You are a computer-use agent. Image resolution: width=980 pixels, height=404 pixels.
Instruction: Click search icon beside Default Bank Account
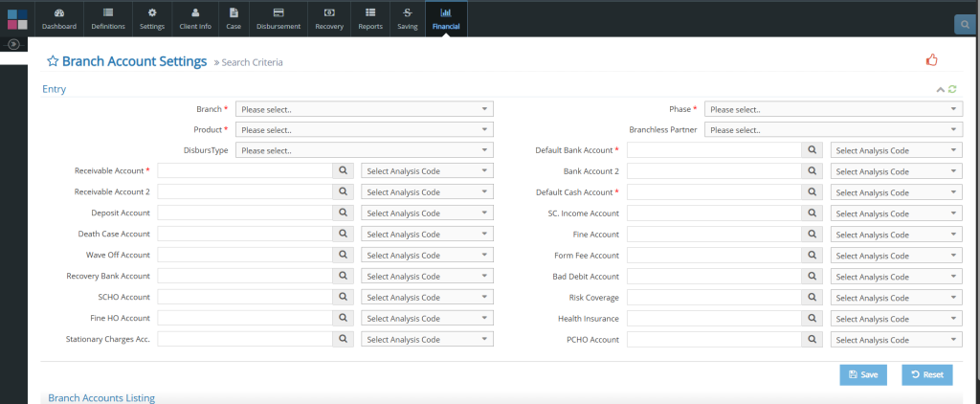pyautogui.click(x=812, y=150)
